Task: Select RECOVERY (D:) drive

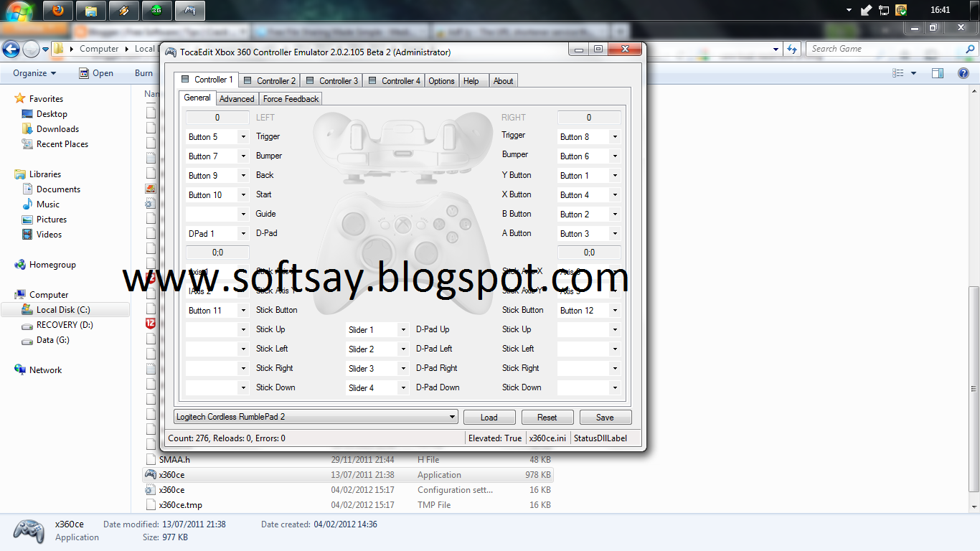Action: click(x=65, y=325)
